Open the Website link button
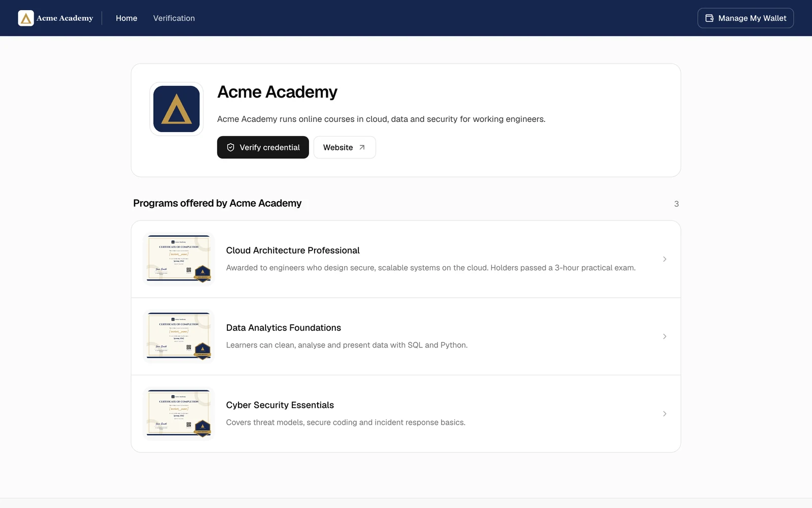812x508 pixels. [345, 147]
